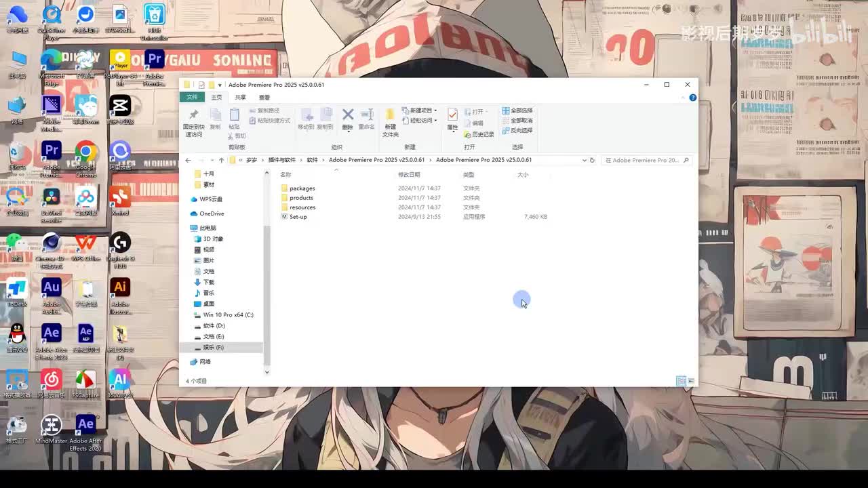Click the Paste (粘贴) ribbon icon

tap(234, 119)
